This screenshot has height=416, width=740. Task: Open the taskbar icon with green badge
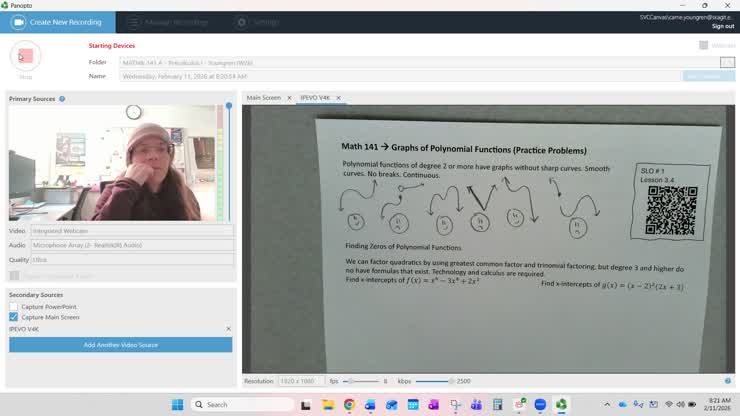(x=520, y=404)
